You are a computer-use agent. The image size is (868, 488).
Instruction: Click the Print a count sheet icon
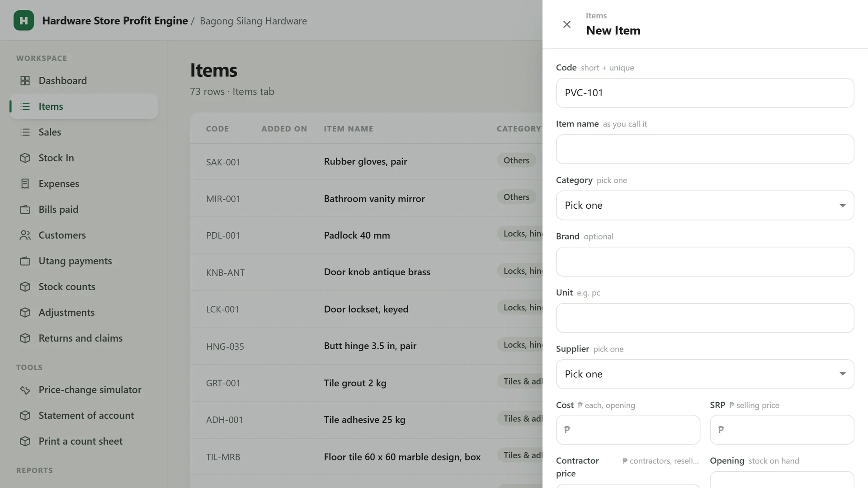(25, 441)
